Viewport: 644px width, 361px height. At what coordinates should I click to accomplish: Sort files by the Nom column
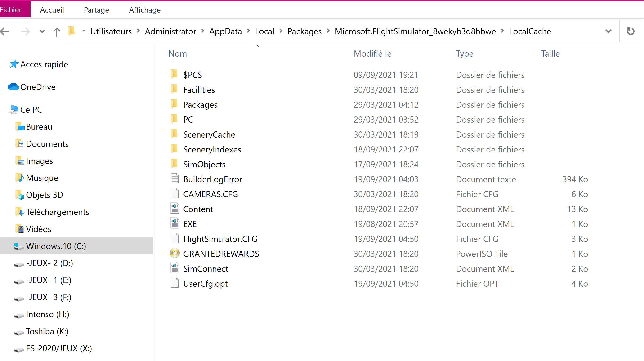[178, 53]
